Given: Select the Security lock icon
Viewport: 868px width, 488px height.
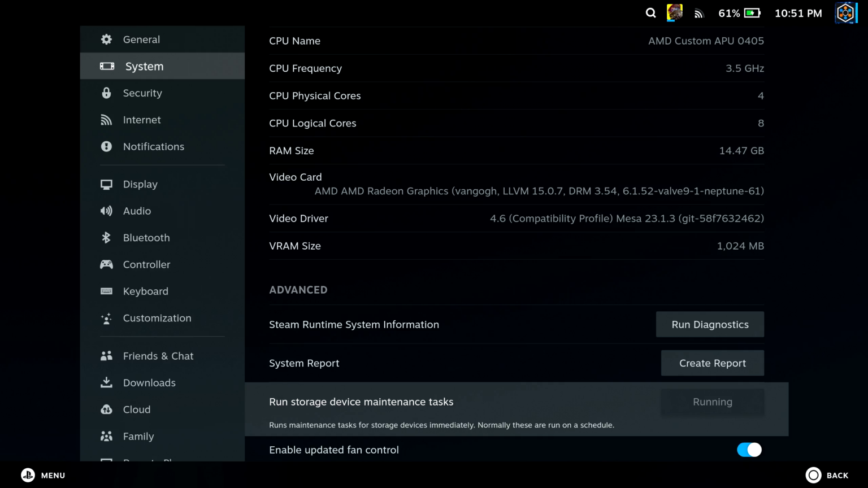Looking at the screenshot, I should (x=106, y=93).
